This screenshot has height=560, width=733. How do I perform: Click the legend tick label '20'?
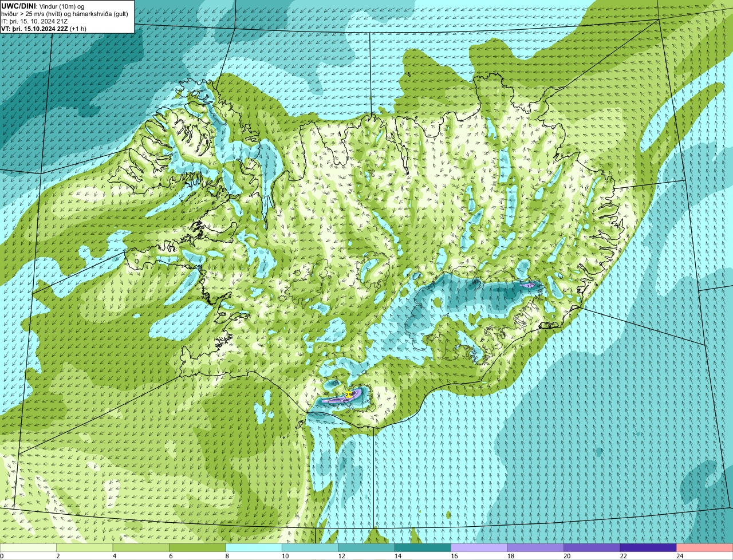tap(566, 556)
